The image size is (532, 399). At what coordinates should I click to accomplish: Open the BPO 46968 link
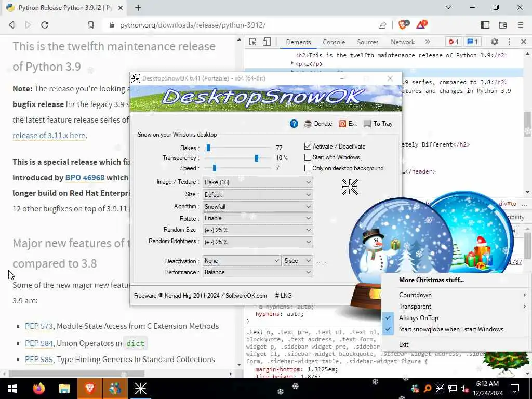point(85,178)
